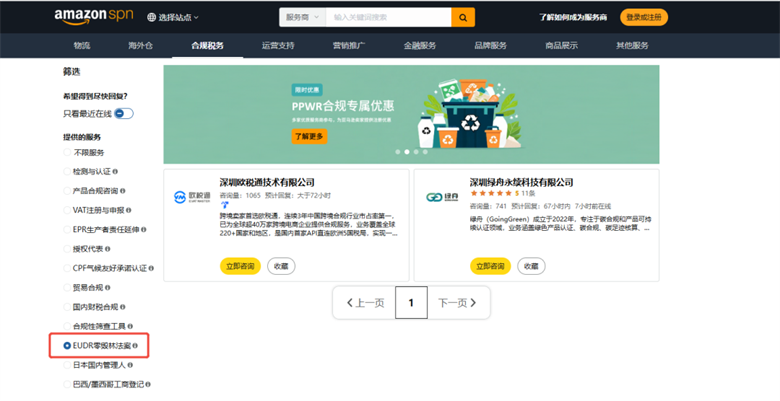Open info icon next to 授权代表
Screen dimensions: 780x401
(x=108, y=249)
